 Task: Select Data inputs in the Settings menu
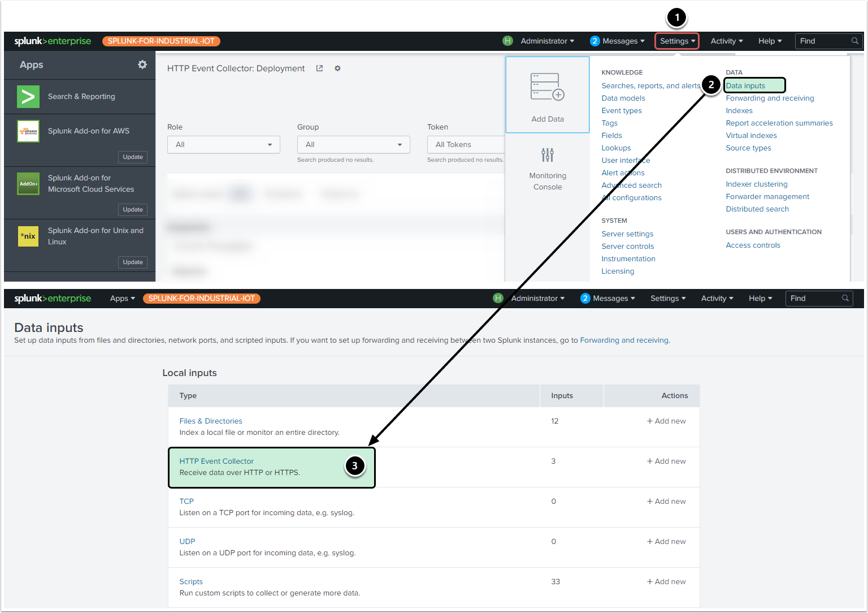pos(745,86)
